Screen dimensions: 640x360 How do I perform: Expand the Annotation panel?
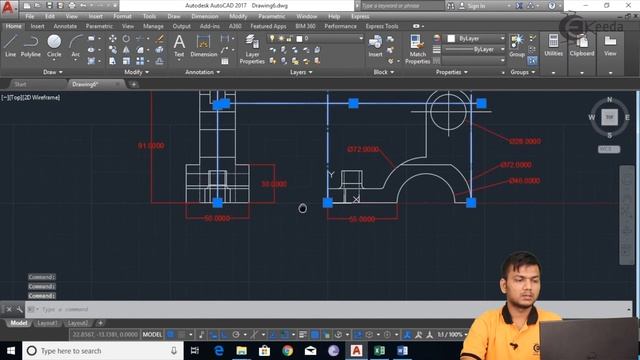(202, 72)
